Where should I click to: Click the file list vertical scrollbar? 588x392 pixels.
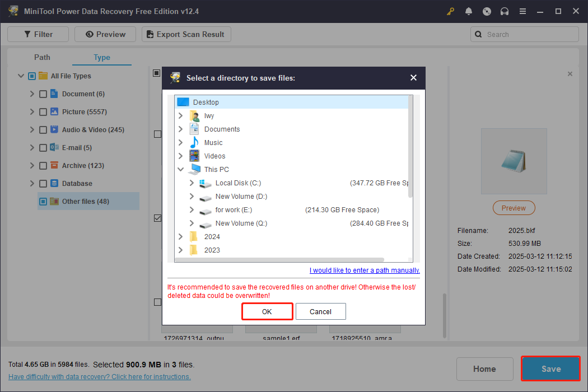point(445,316)
